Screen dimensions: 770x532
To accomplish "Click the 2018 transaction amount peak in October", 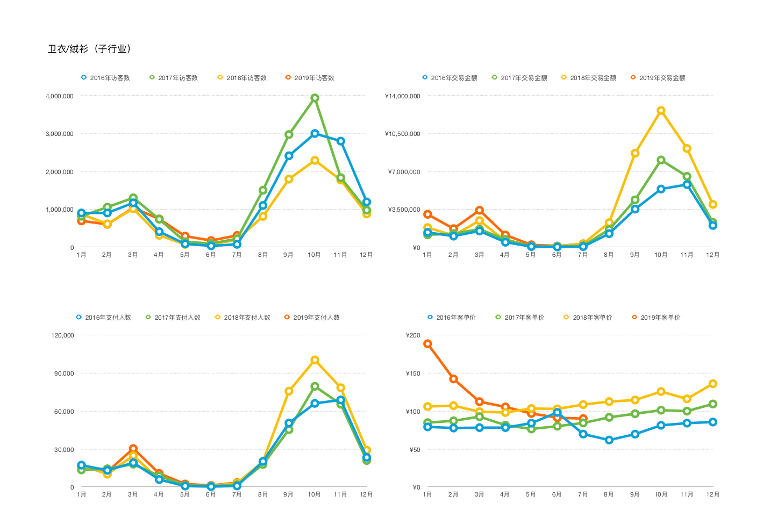I will (x=661, y=110).
